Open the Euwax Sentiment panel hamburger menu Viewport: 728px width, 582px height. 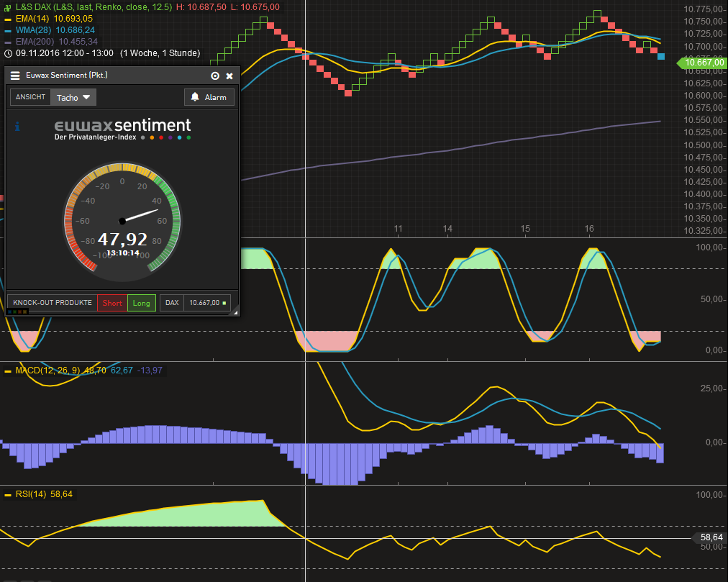[15, 76]
